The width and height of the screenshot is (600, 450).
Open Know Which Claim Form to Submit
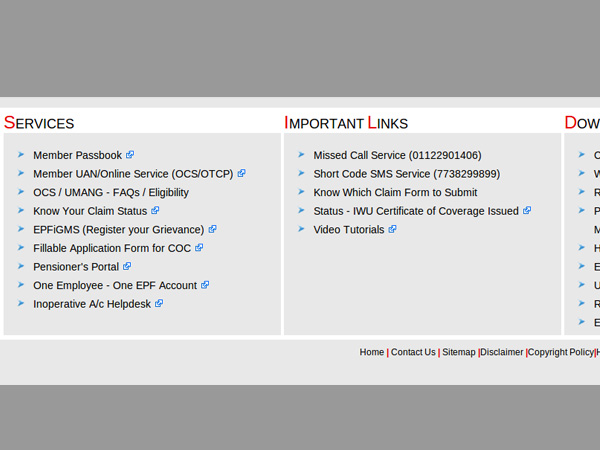point(395,192)
